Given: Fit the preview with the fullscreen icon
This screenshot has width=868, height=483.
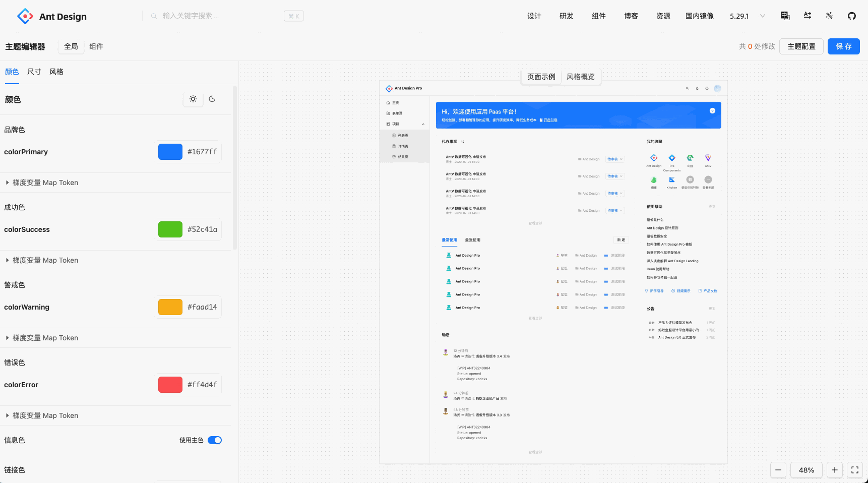Looking at the screenshot, I should click(x=855, y=470).
